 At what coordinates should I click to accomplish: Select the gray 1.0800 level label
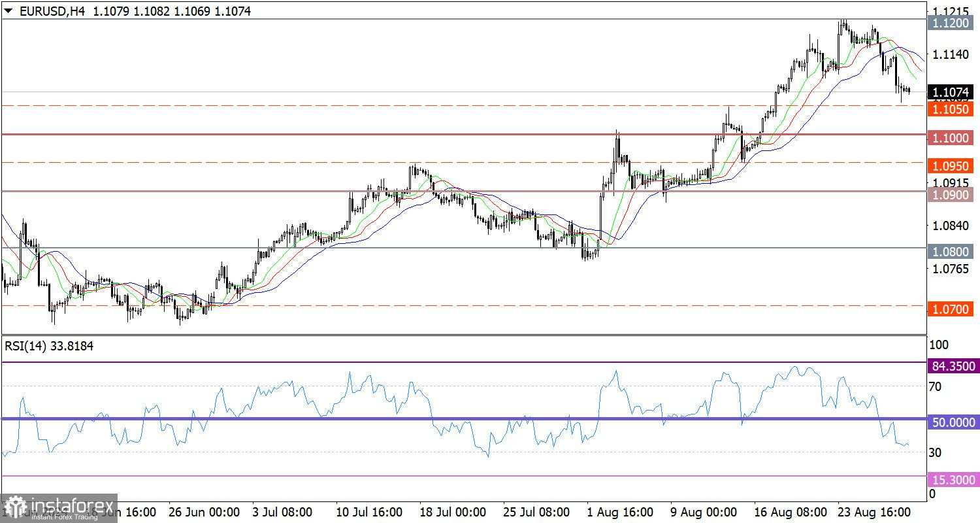coord(952,252)
